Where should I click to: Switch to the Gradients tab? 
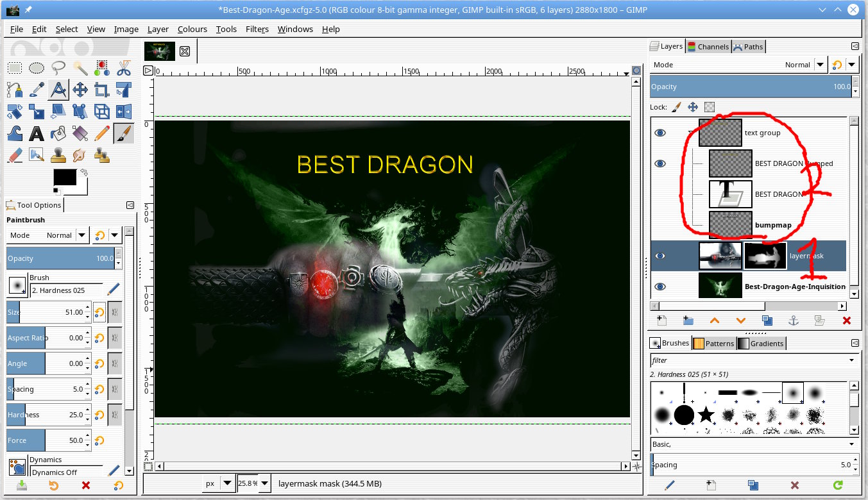pyautogui.click(x=762, y=344)
